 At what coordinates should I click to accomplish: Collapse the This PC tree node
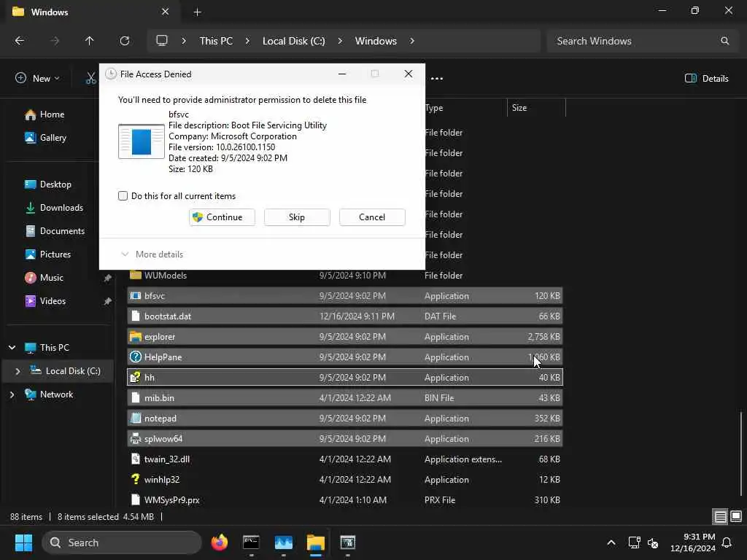[12, 348]
